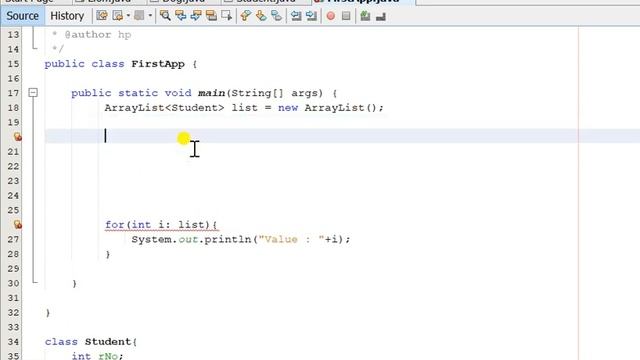Click the 'list' variable name in line 18
640x360 pixels.
[244, 108]
